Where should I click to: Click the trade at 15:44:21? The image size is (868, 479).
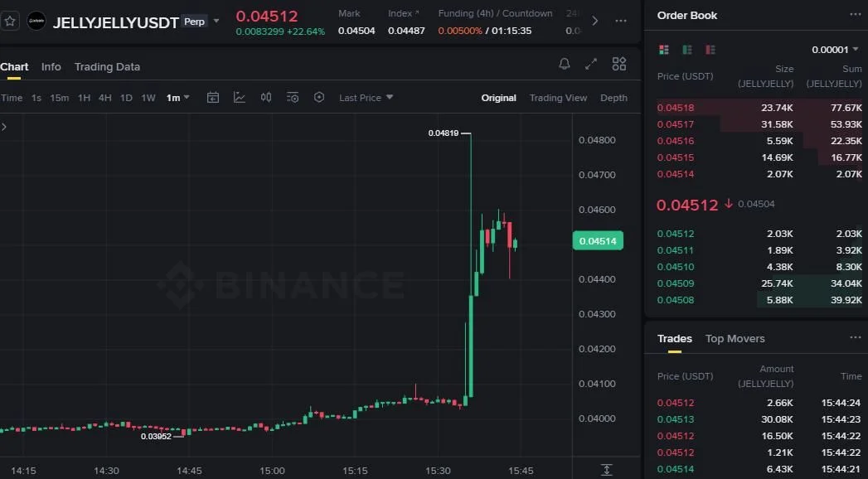point(759,469)
